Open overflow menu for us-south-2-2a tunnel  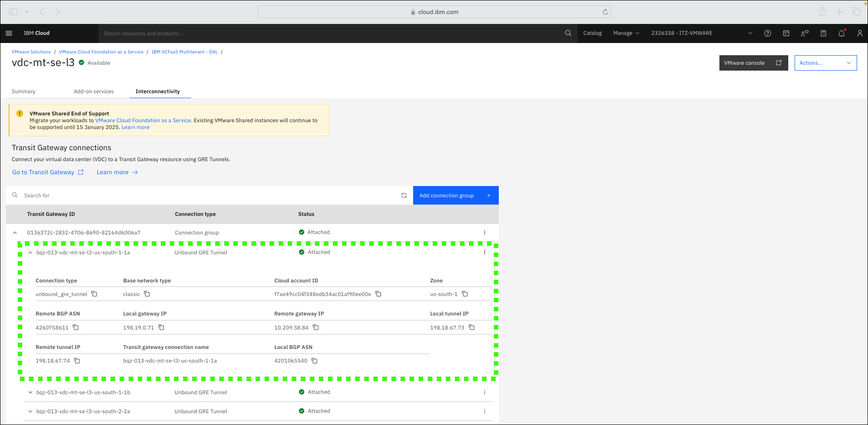[484, 411]
